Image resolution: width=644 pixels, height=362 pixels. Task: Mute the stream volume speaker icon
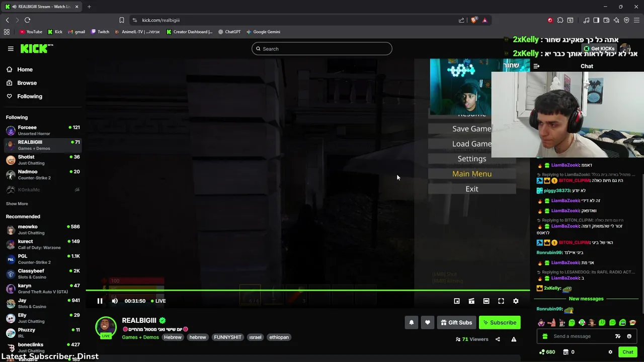coord(115,301)
